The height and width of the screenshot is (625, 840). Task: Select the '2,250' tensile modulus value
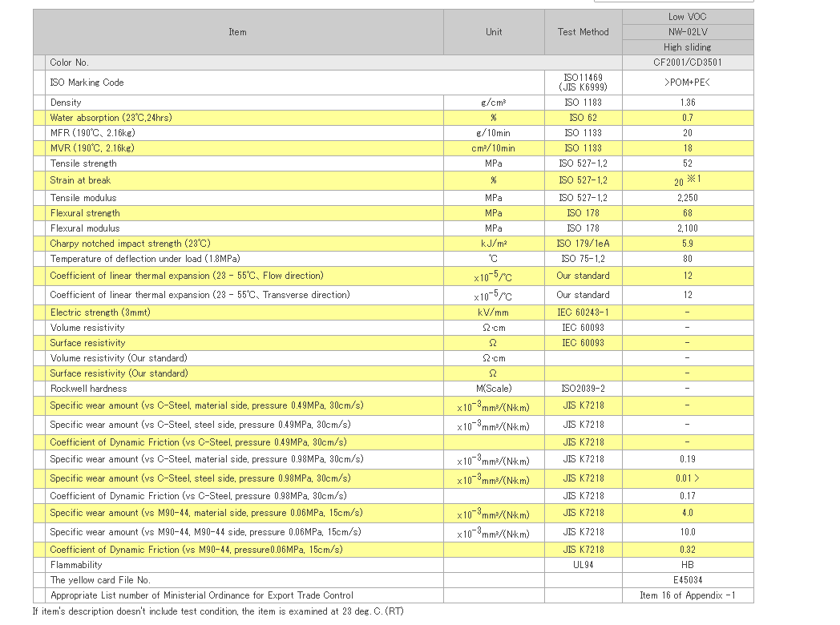pos(688,198)
